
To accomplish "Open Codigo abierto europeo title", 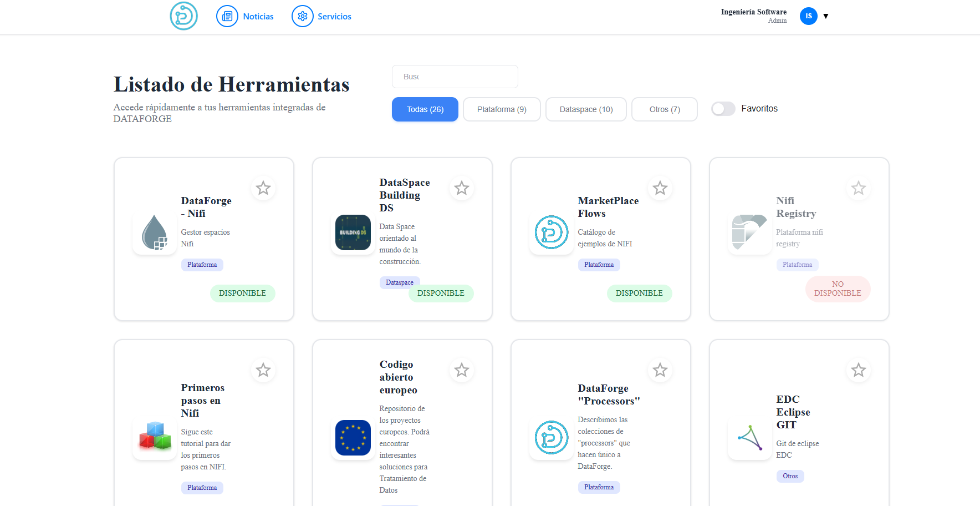I will pos(398,377).
